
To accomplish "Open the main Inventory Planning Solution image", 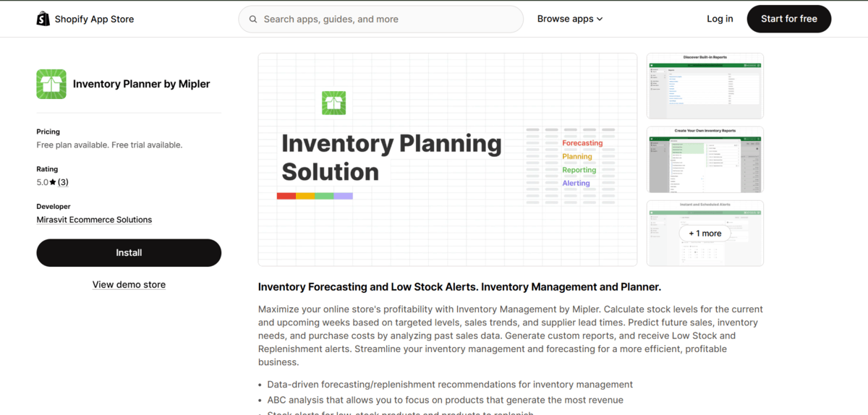I will pos(448,160).
